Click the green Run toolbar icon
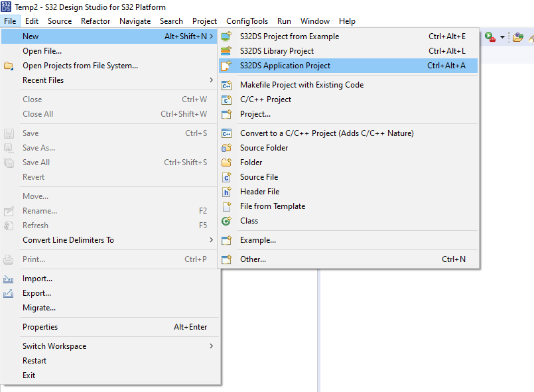 pos(488,36)
